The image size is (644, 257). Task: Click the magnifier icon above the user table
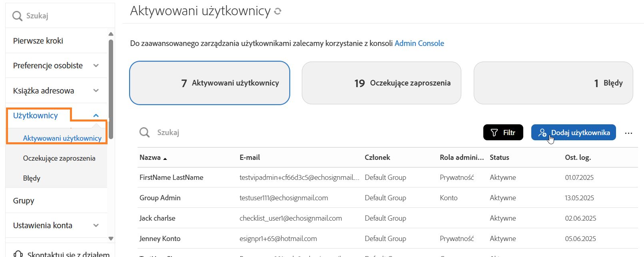[144, 132]
